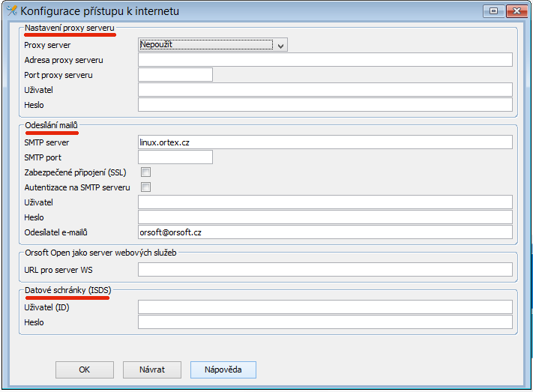Focus the Heslo field under Datové schránky
The height and width of the screenshot is (392, 533).
325,322
